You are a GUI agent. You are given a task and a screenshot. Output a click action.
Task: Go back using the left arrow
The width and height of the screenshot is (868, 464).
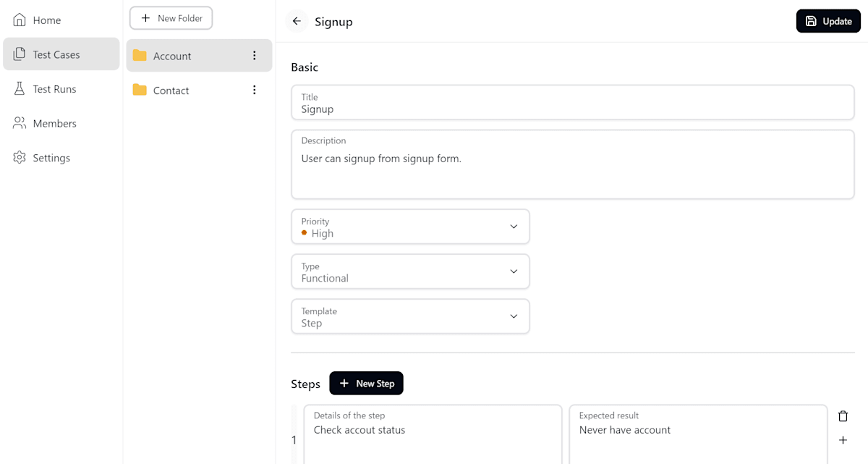pyautogui.click(x=297, y=21)
